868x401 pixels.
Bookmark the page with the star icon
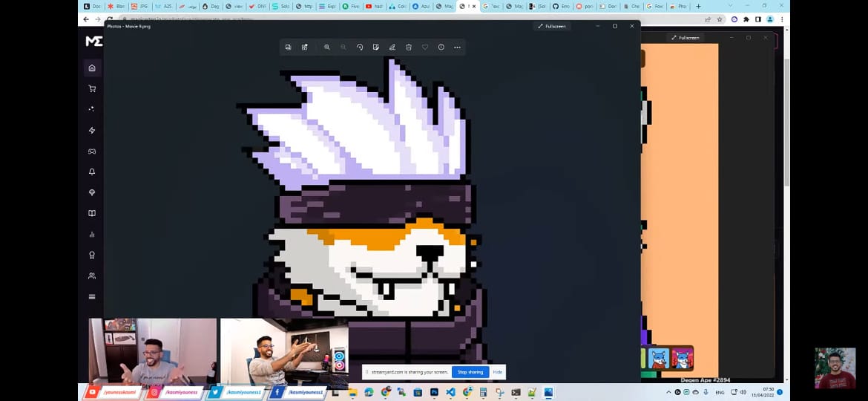(x=720, y=19)
